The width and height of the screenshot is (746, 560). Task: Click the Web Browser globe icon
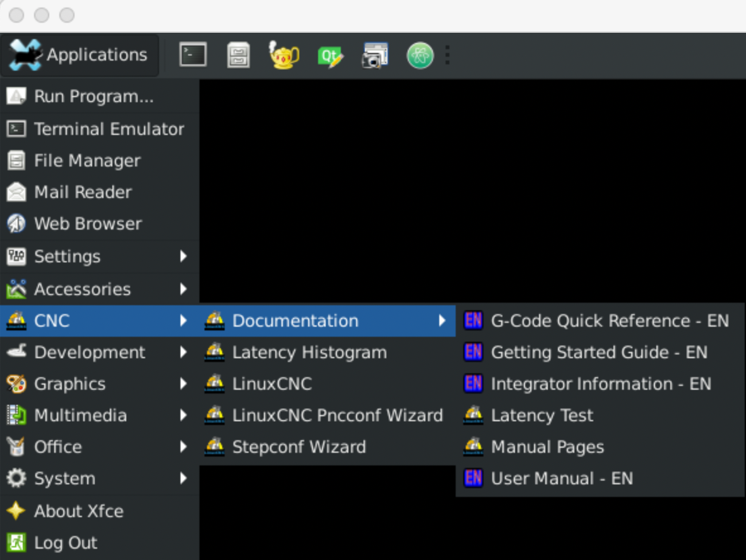point(16,224)
